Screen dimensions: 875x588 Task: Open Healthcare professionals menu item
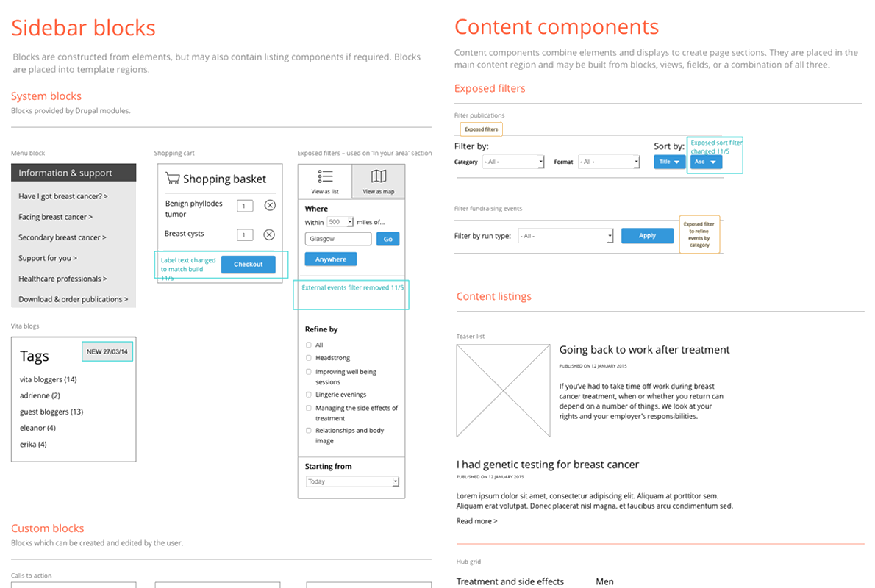(x=63, y=279)
